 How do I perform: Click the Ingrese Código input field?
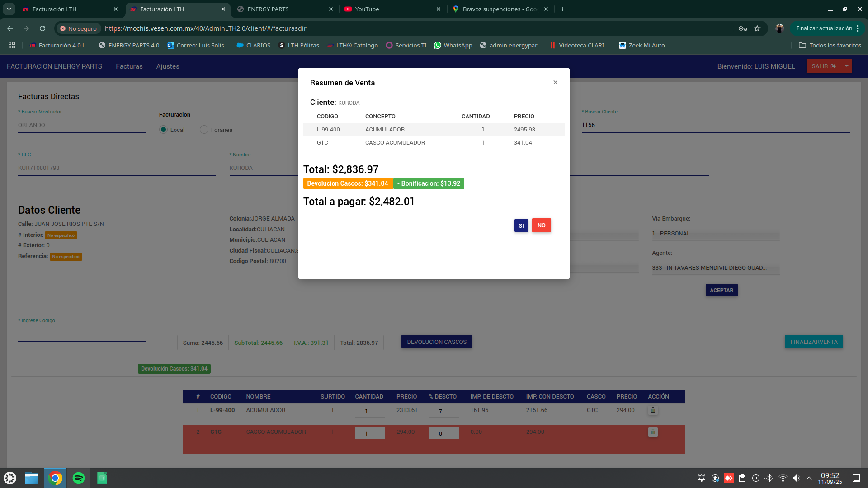81,335
